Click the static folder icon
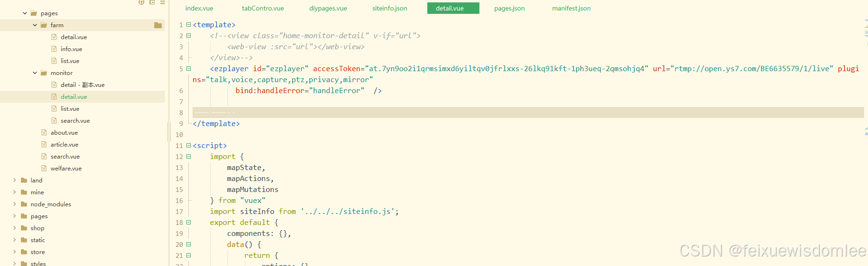Viewport: 868px width, 266px height. 24,240
